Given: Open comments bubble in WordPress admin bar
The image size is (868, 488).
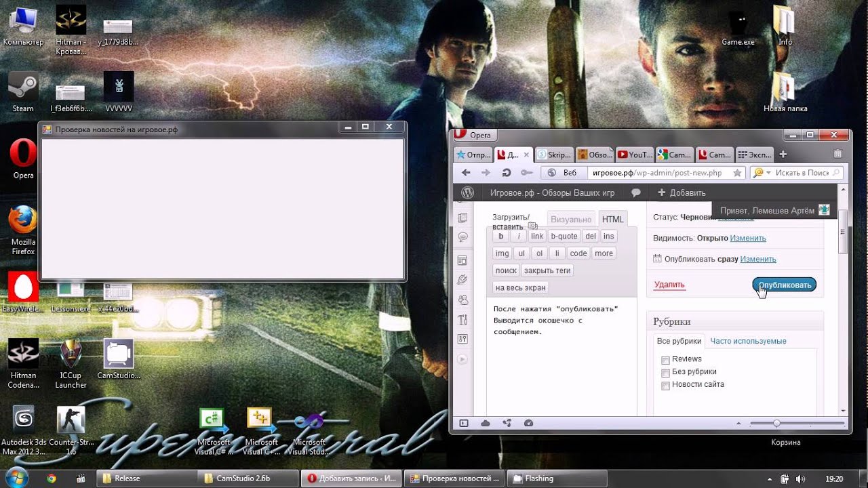Looking at the screenshot, I should coord(636,192).
